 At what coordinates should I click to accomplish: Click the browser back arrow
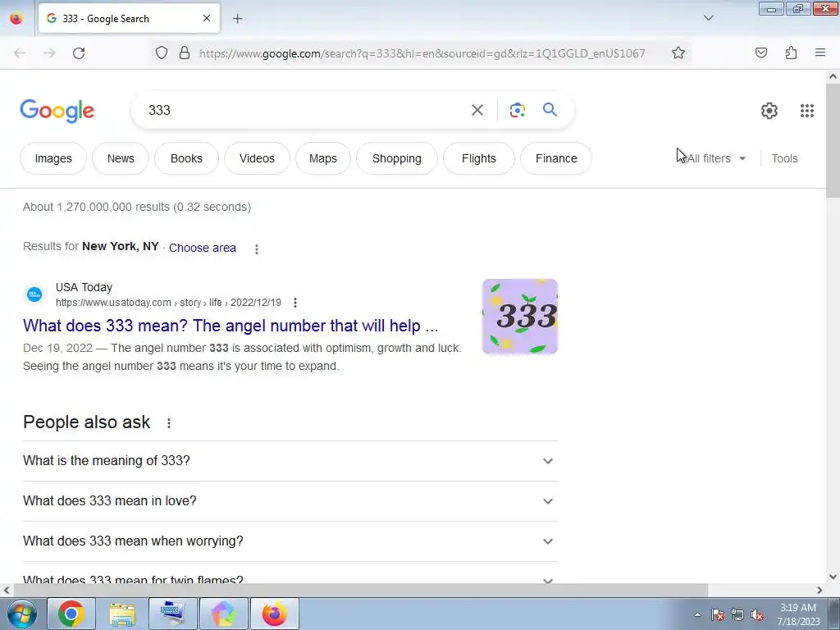20,53
